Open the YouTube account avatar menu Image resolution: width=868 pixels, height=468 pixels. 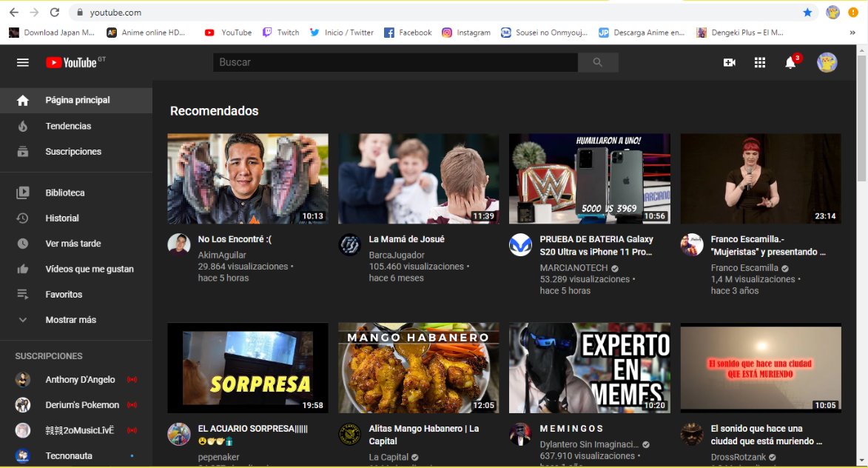pos(827,63)
